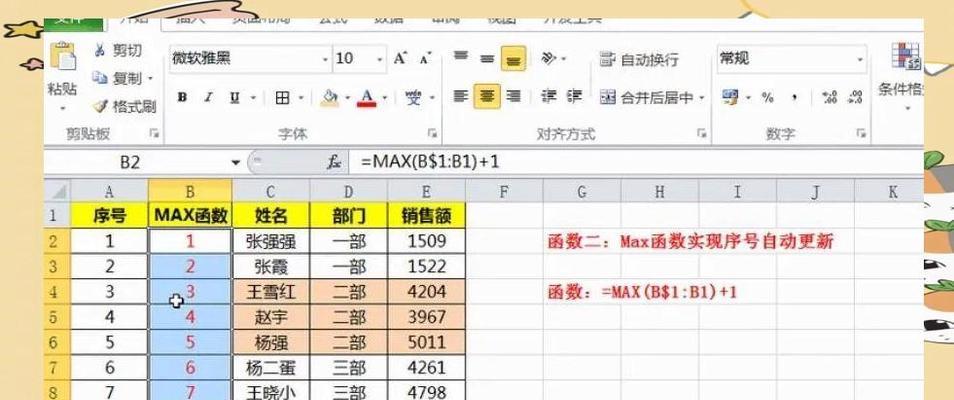This screenshot has height=400, width=954.
Task: Click the Paste (粘贴) clipboard icon
Action: pos(63,58)
